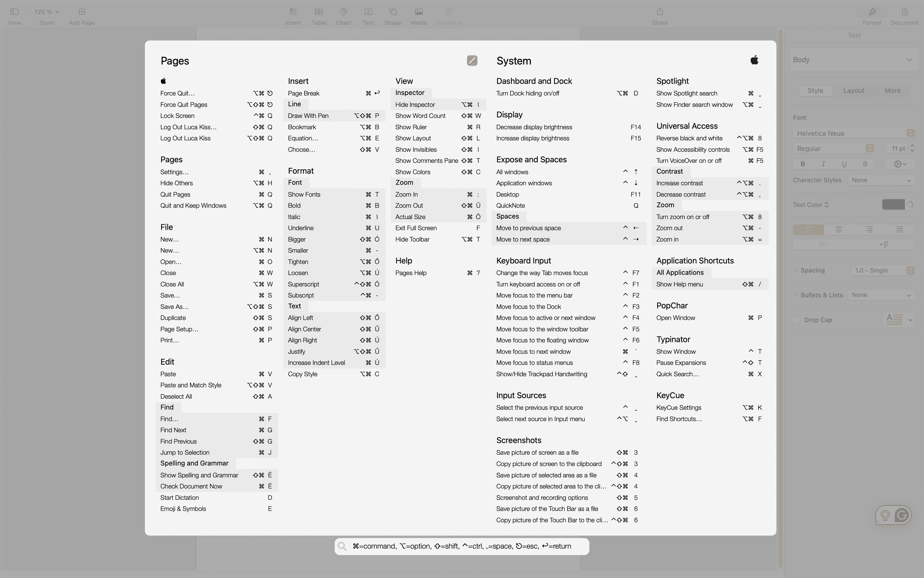Click Page Setup… entry
Screen dimensions: 924x578
[217, 329]
